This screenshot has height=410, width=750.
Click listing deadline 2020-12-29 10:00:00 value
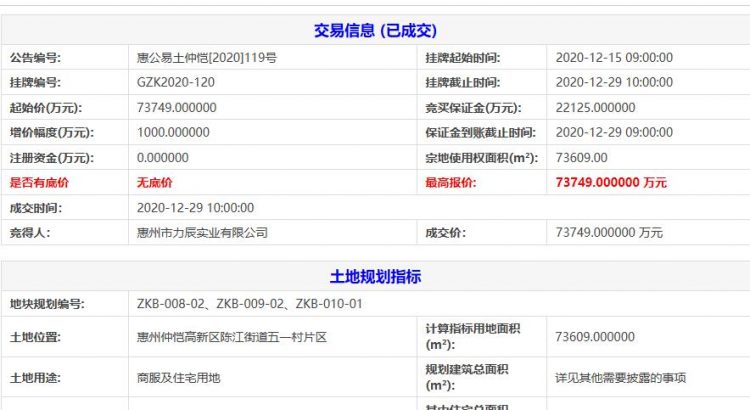tap(614, 83)
